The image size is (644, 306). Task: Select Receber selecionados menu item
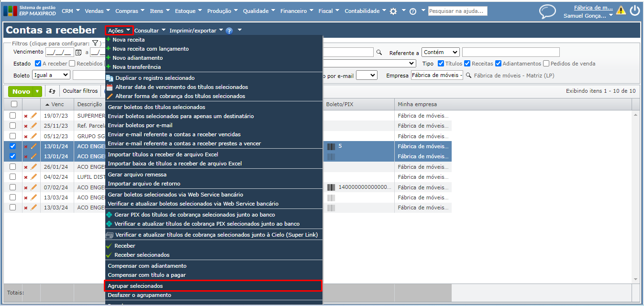[x=142, y=255]
